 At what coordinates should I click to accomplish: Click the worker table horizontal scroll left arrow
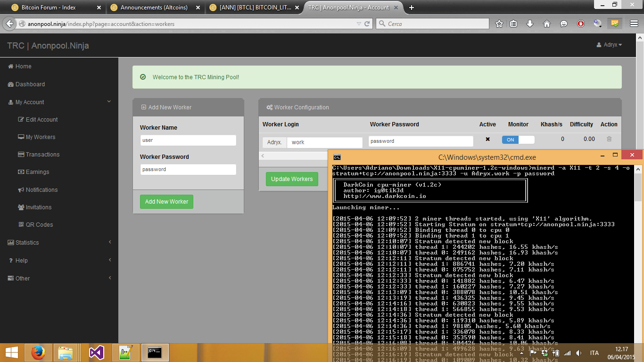click(263, 156)
